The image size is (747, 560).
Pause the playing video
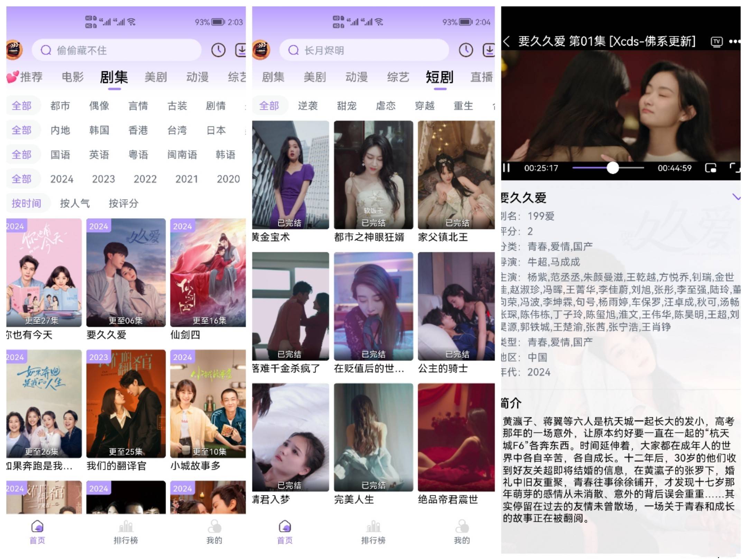click(506, 168)
